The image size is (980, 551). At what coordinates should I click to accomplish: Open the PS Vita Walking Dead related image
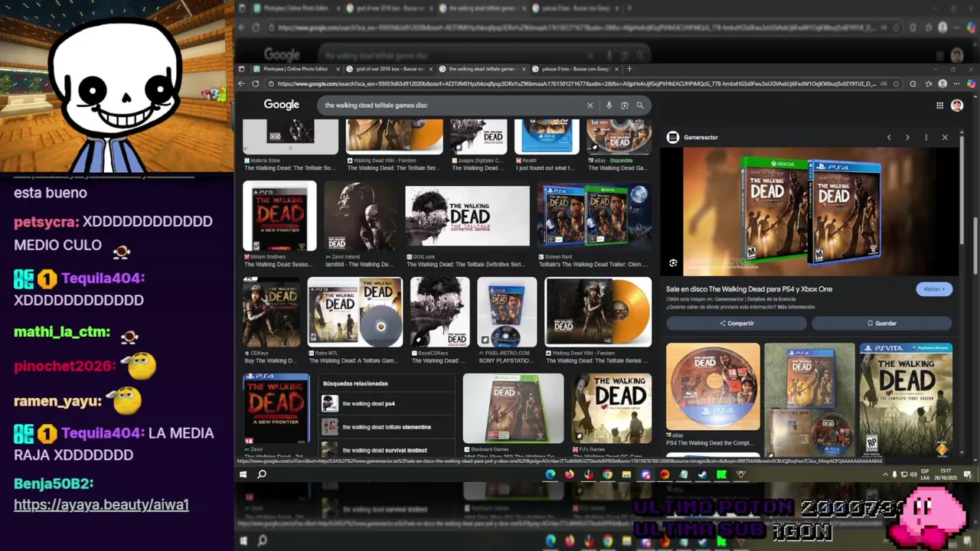[906, 400]
